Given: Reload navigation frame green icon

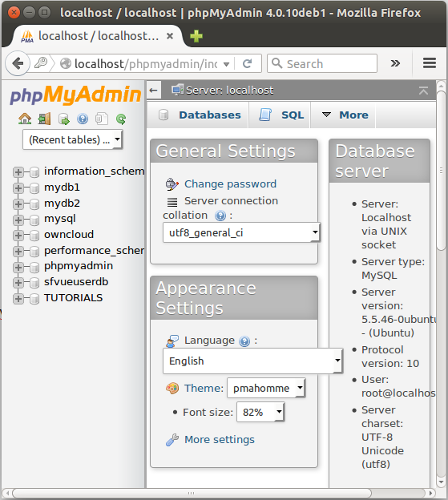Looking at the screenshot, I should 121,119.
